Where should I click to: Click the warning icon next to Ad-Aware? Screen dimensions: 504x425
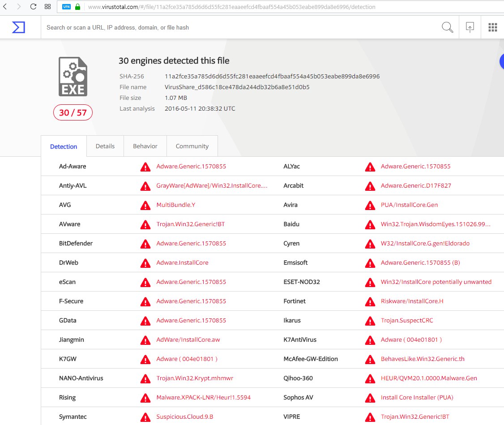pos(145,167)
